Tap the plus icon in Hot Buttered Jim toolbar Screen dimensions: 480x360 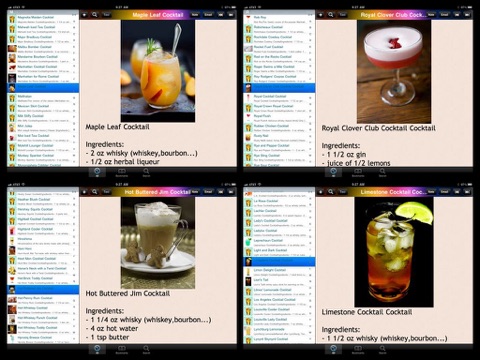tap(84, 192)
